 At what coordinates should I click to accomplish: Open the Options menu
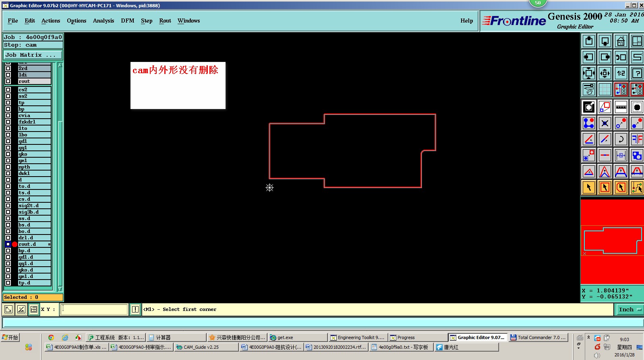(77, 21)
